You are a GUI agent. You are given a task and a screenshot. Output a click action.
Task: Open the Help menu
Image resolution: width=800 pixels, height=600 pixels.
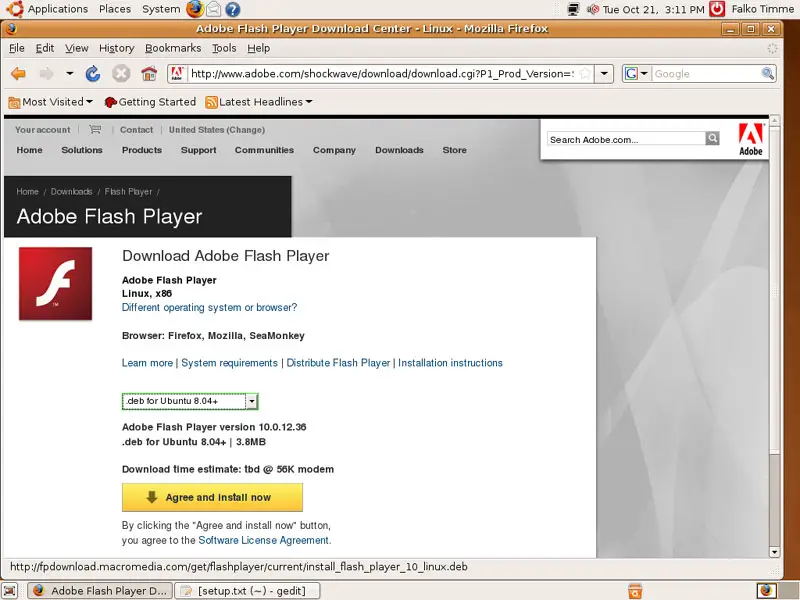tap(259, 48)
